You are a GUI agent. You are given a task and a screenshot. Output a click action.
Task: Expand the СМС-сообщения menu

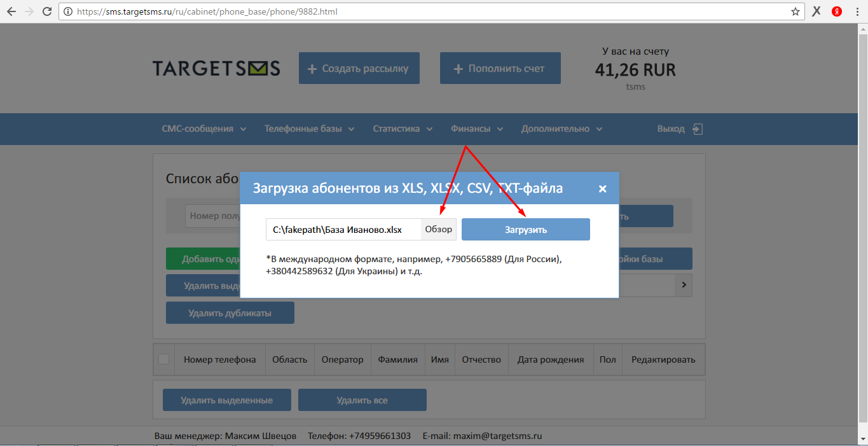[204, 129]
